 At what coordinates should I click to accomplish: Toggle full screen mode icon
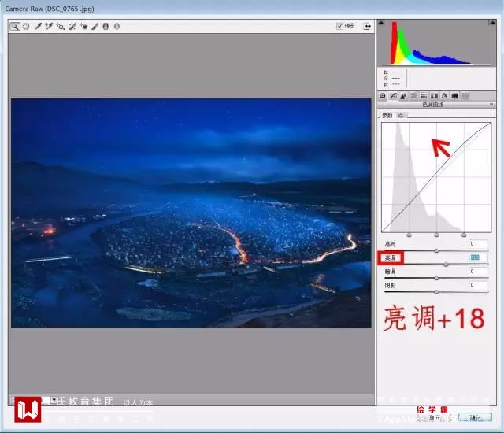(x=367, y=26)
